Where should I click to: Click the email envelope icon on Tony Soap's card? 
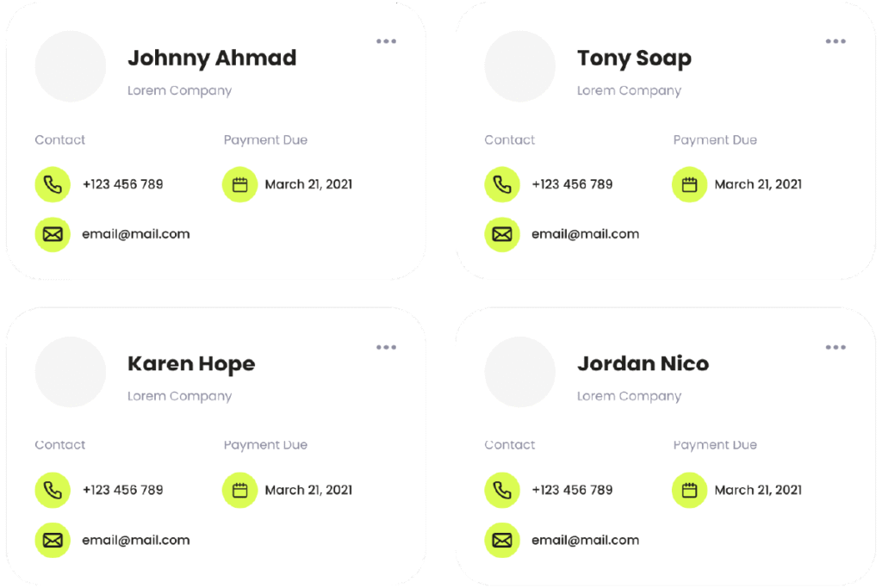(x=502, y=234)
